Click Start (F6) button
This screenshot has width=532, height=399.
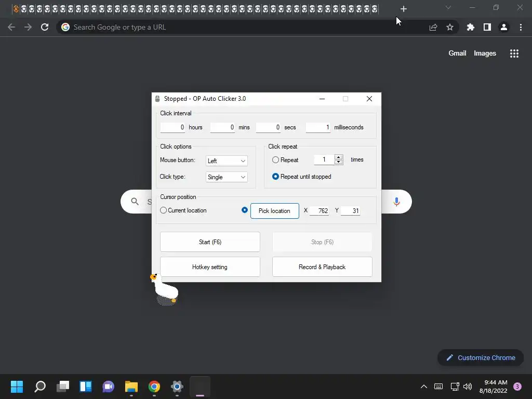coord(210,242)
